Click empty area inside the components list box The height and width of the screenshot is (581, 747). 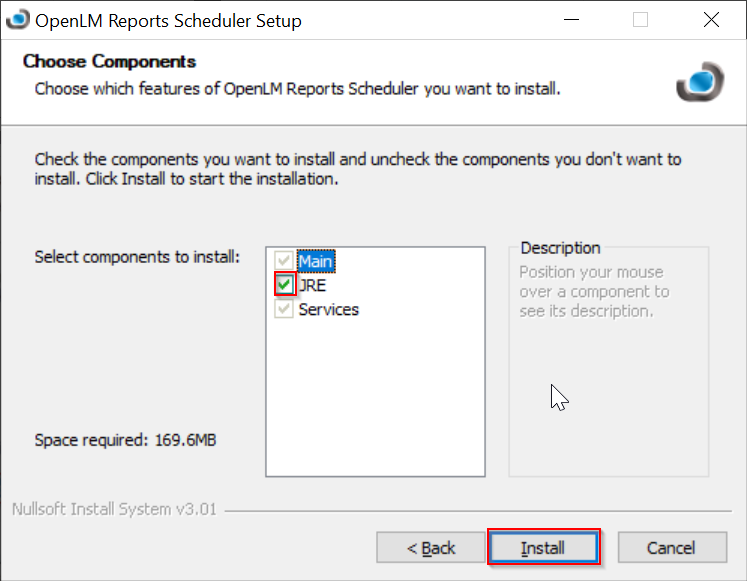click(x=375, y=400)
